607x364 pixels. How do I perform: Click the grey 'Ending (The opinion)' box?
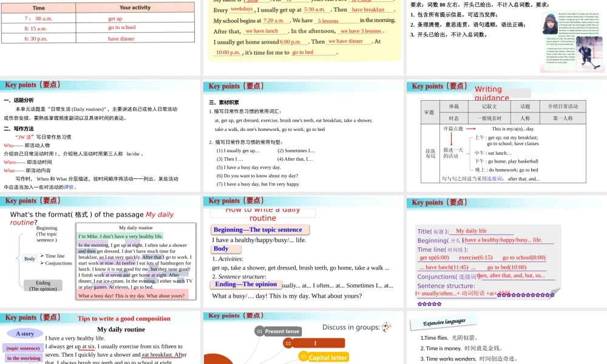click(x=43, y=286)
